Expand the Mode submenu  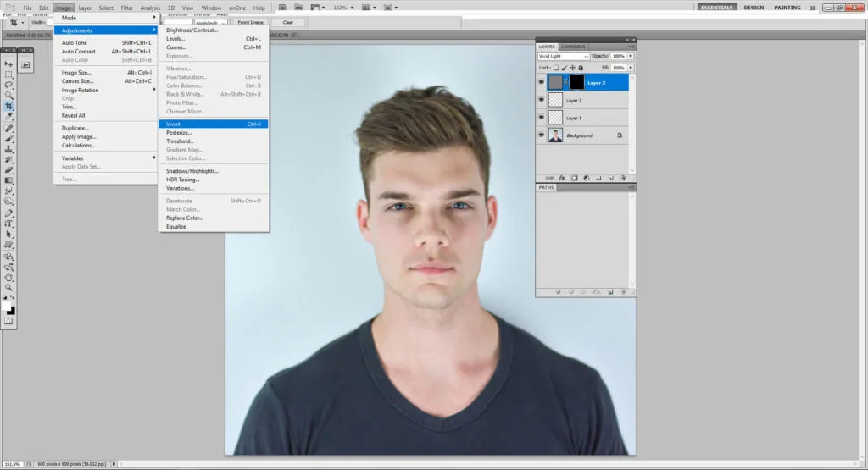point(106,18)
